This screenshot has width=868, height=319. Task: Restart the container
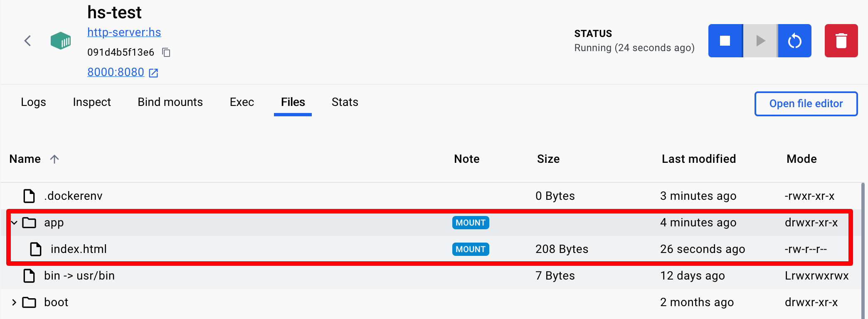click(794, 41)
